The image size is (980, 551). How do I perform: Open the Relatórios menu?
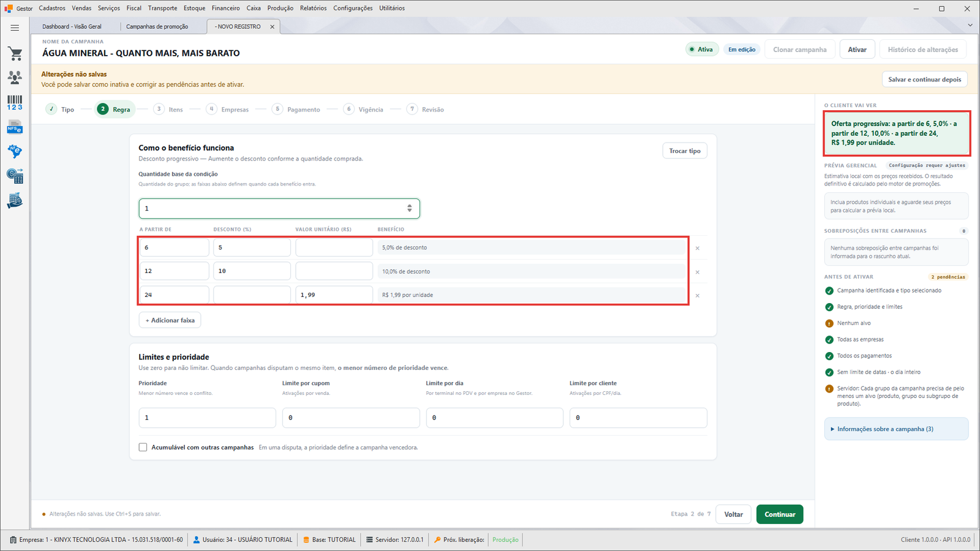tap(313, 8)
